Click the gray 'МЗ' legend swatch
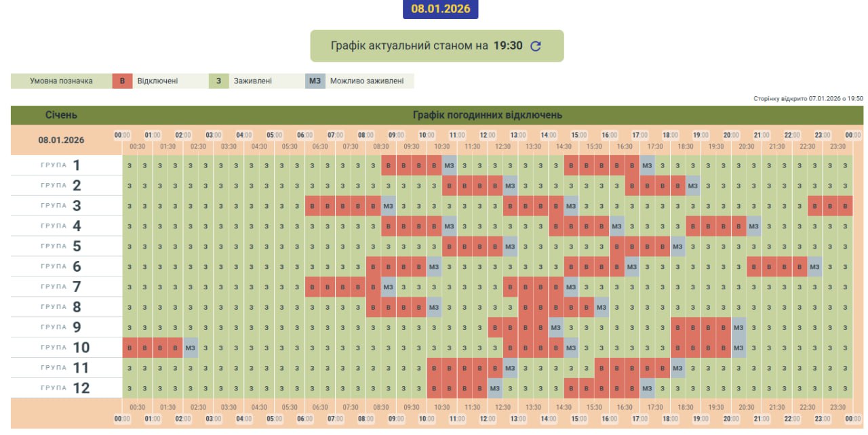This screenshot has width=868, height=435. click(315, 81)
